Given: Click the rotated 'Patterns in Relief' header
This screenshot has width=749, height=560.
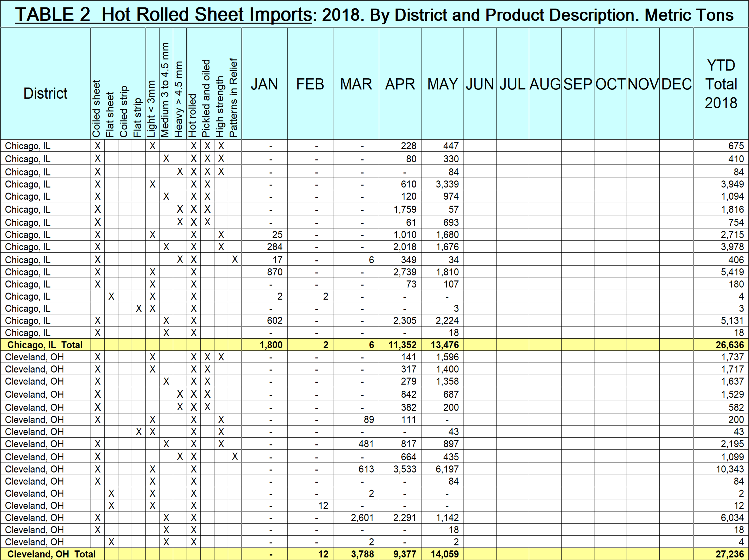Looking at the screenshot, I should (x=234, y=98).
